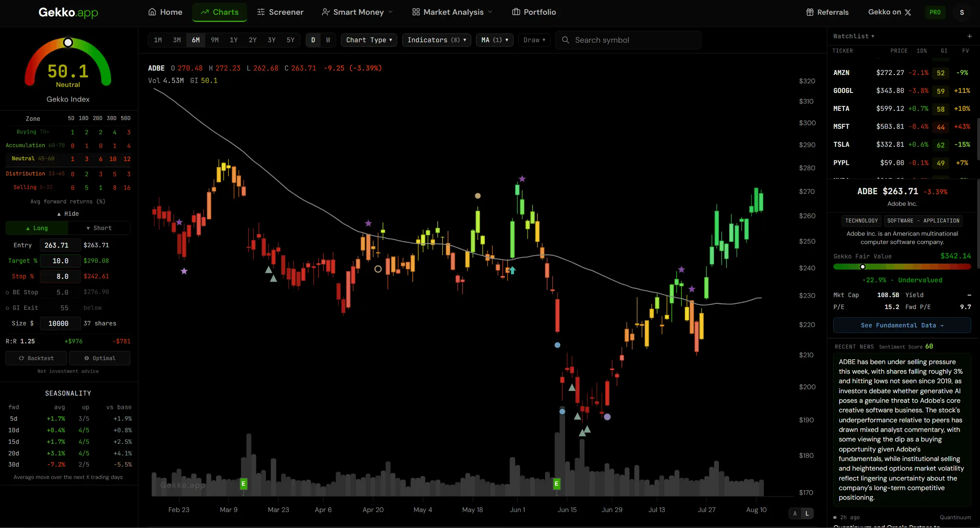Select the 5Y timeframe
This screenshot has height=528, width=980.
click(x=291, y=40)
